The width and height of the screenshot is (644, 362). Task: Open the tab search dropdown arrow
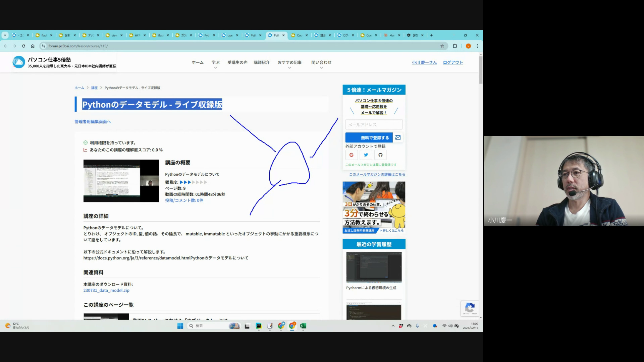pos(5,35)
